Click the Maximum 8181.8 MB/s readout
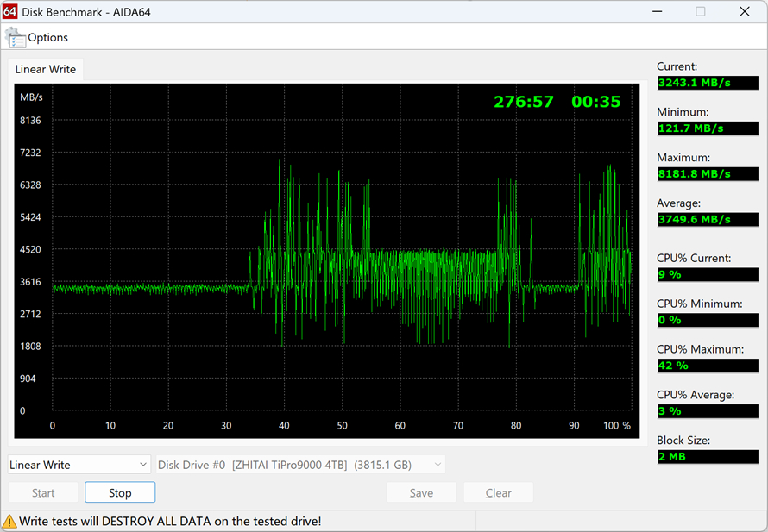Screen dimensions: 768x532 point(708,174)
